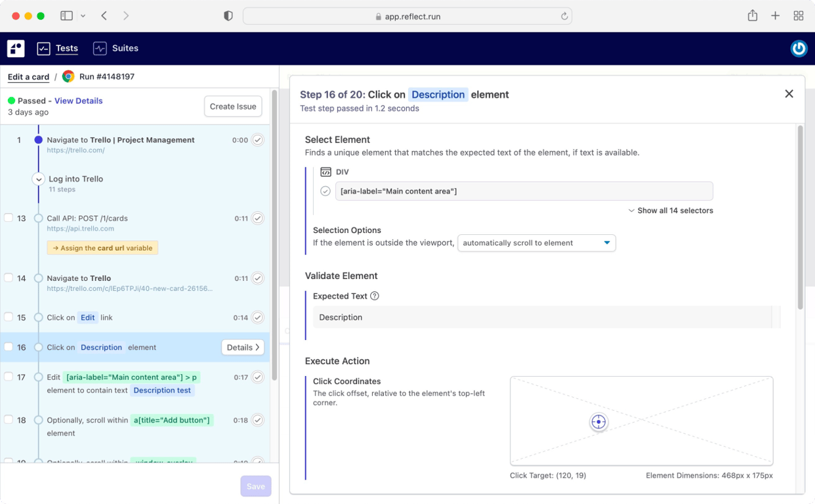Go forward in Safari
815x504 pixels.
pyautogui.click(x=126, y=16)
